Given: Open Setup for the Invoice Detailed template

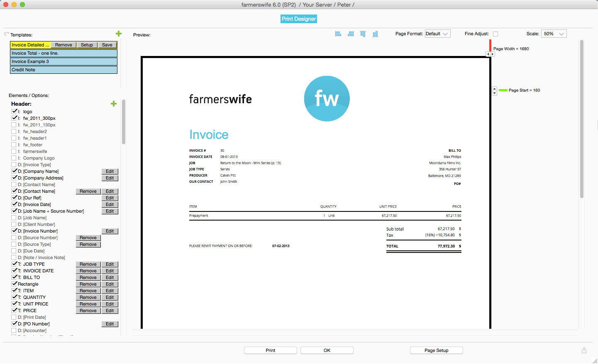Looking at the screenshot, I should (x=87, y=45).
